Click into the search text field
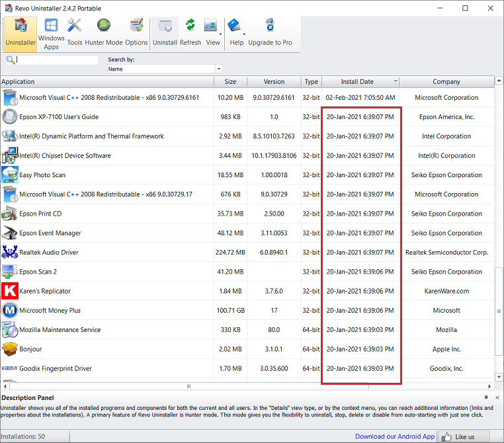 tap(57, 60)
